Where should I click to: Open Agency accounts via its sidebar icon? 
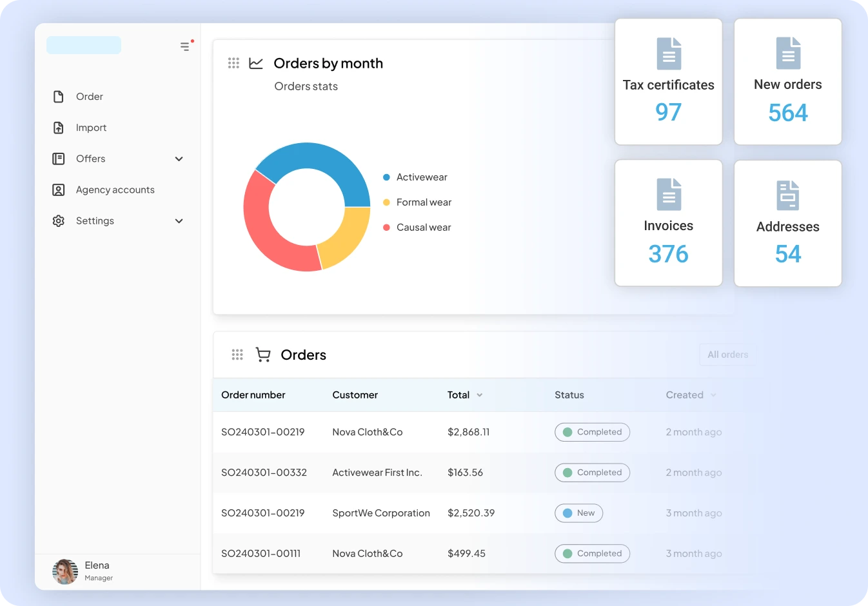[x=59, y=190]
